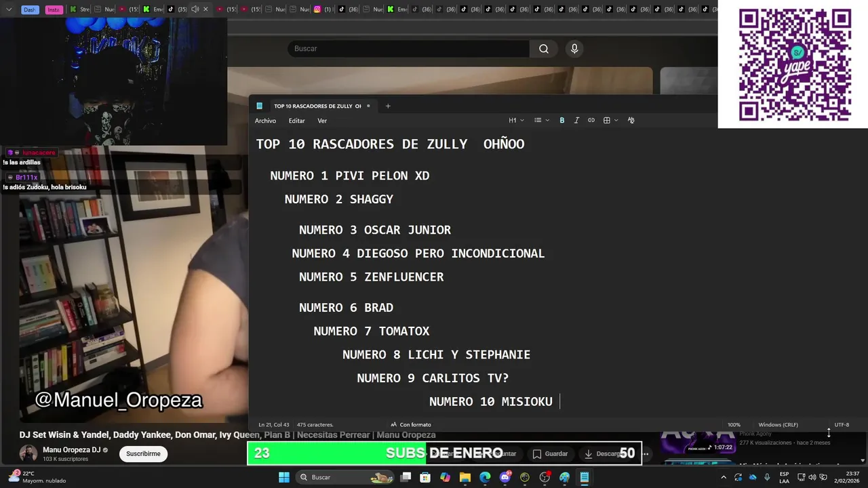Open the Windows Start menu
Viewport: 868px width, 488px height.
click(284, 477)
